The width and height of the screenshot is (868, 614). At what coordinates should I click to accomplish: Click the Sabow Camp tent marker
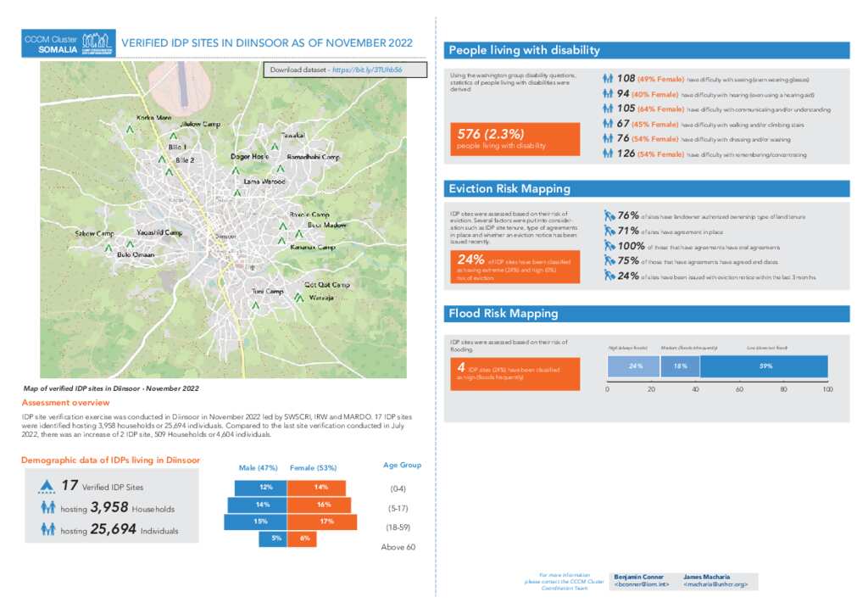108,248
